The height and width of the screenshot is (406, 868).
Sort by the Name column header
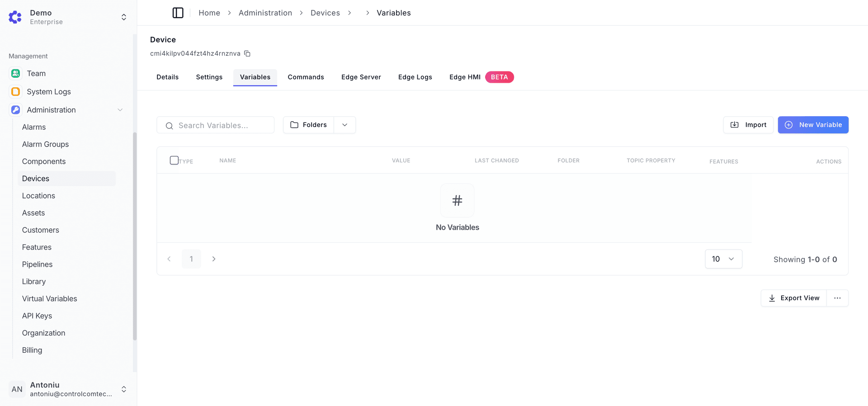click(x=228, y=161)
